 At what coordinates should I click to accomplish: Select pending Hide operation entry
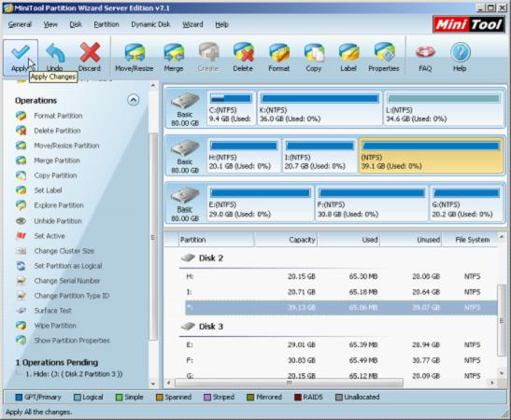click(74, 373)
